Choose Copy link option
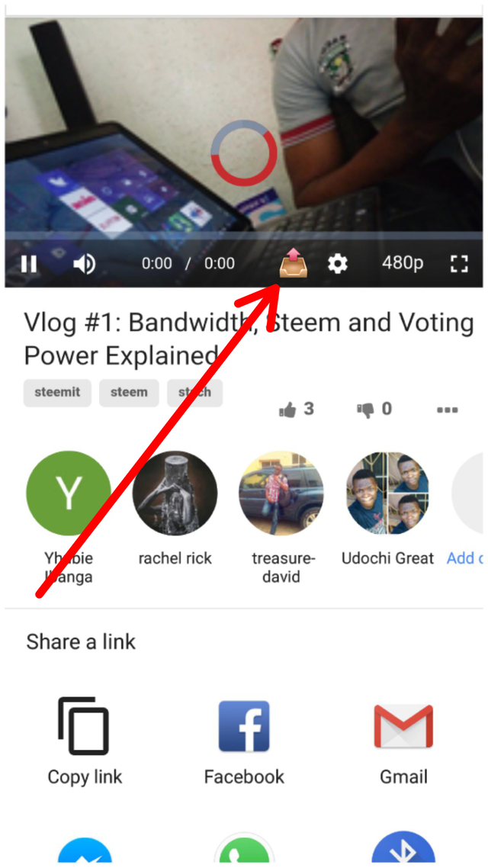Screen dimensions: 488x868 point(85,741)
